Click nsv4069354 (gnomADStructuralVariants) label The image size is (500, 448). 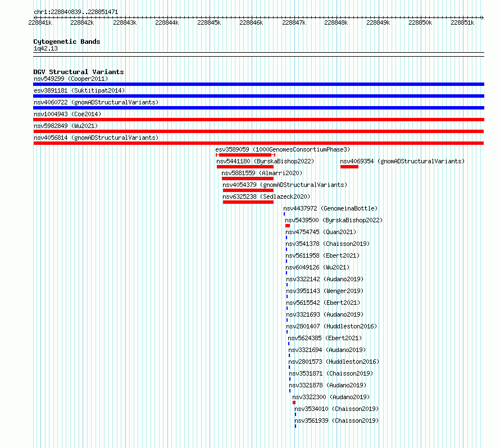(x=402, y=161)
